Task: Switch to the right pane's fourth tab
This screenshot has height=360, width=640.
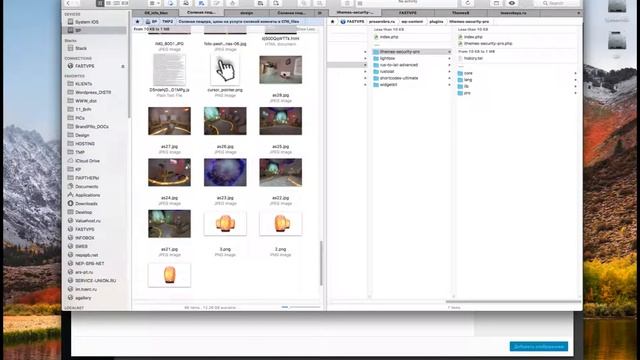Action: click(513, 13)
